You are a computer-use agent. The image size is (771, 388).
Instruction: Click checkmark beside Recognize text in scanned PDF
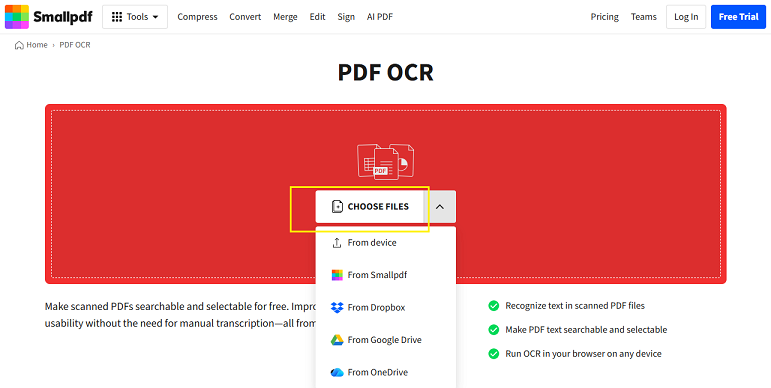coord(493,306)
